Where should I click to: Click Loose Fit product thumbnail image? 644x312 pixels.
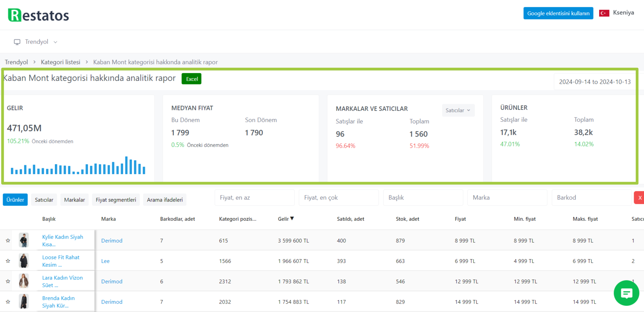[23, 261]
